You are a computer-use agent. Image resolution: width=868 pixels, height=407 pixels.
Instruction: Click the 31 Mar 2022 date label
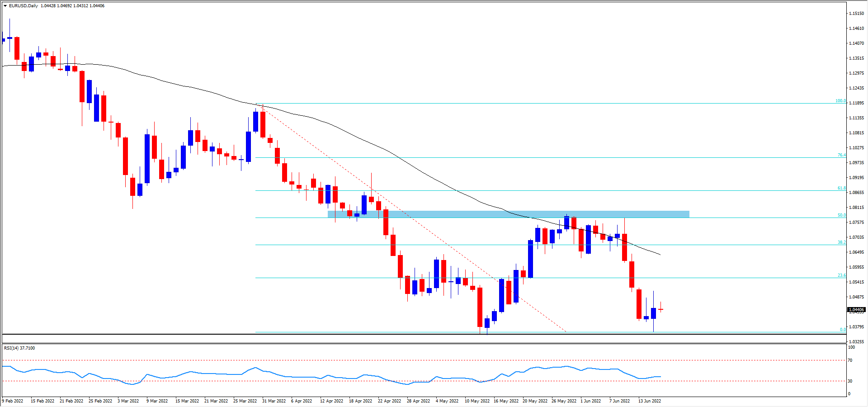point(274,401)
